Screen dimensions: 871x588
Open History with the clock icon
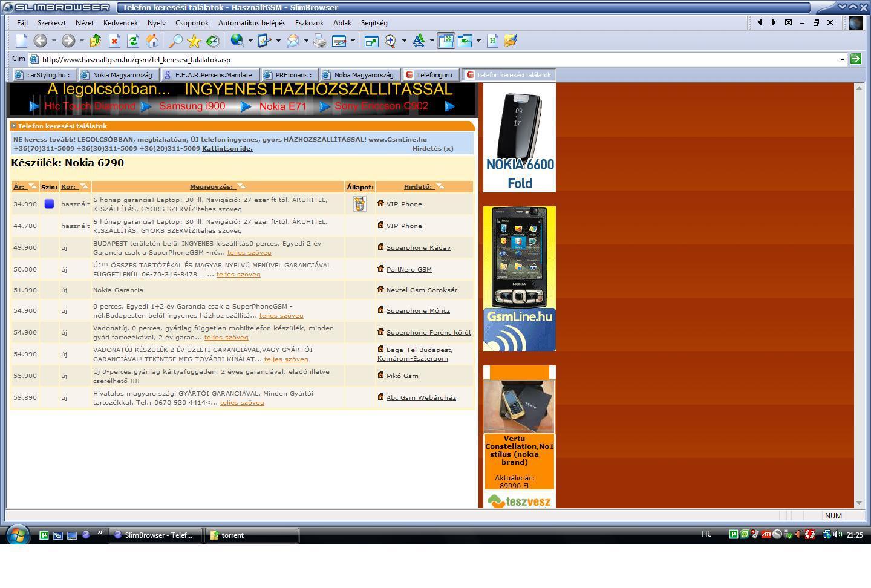pyautogui.click(x=213, y=41)
